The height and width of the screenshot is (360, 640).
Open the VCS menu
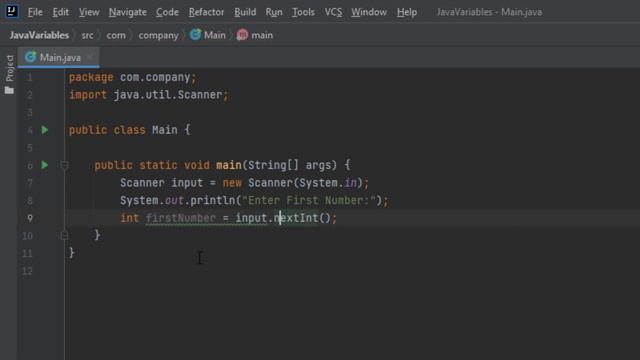[x=333, y=12]
